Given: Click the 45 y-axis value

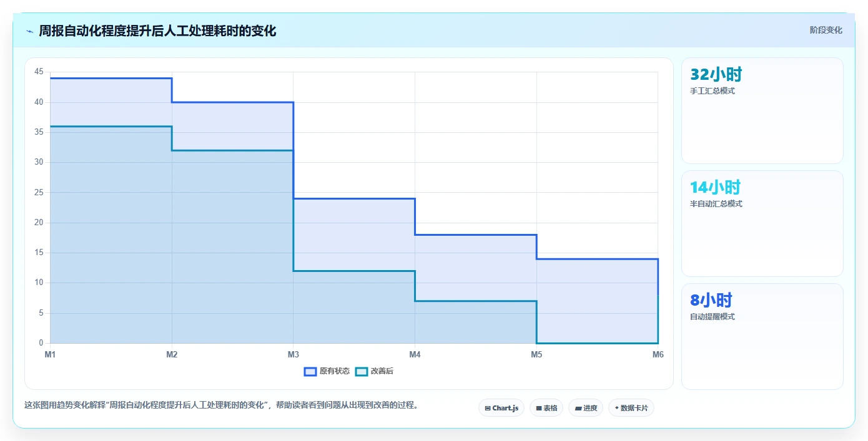Looking at the screenshot, I should 39,72.
